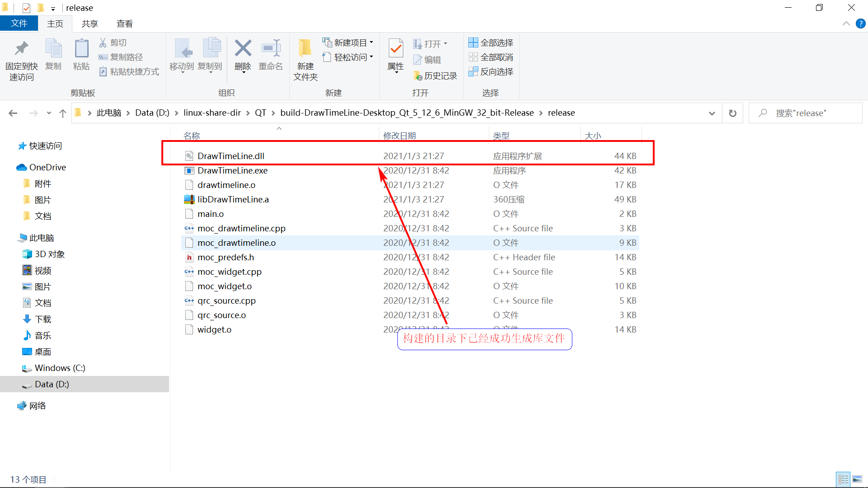Screen dimensions: 868x488
Task: Click the refresh button beside address bar
Action: point(733,113)
